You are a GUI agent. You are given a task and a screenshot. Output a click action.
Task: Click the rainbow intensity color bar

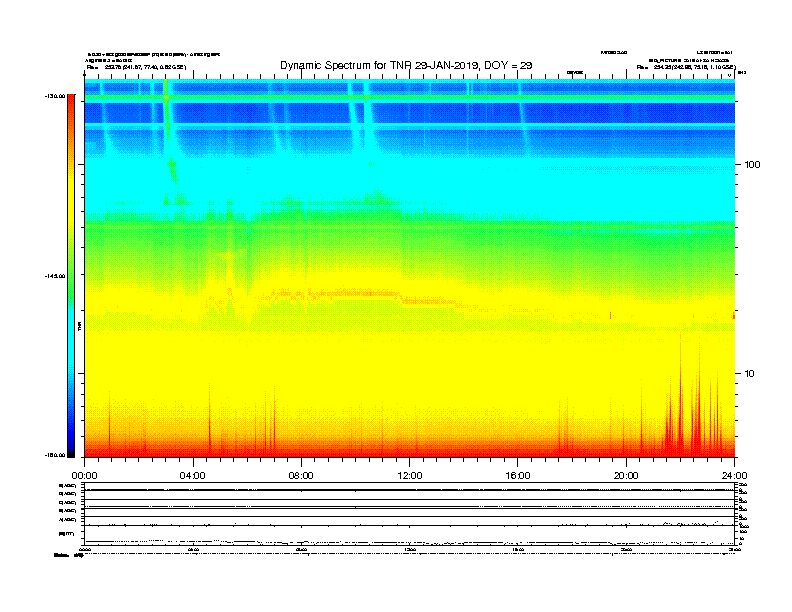pos(71,276)
